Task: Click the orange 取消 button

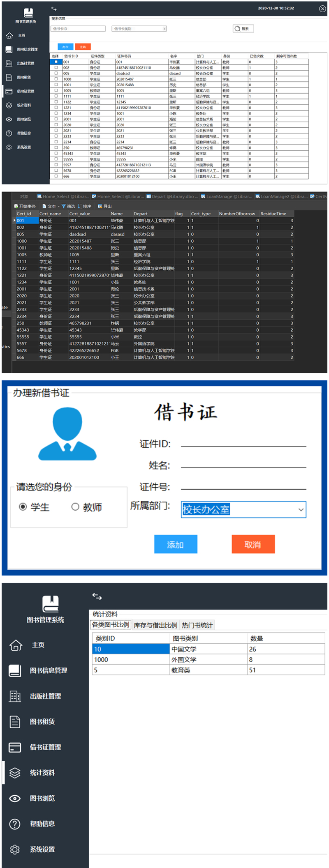Action: tap(253, 544)
